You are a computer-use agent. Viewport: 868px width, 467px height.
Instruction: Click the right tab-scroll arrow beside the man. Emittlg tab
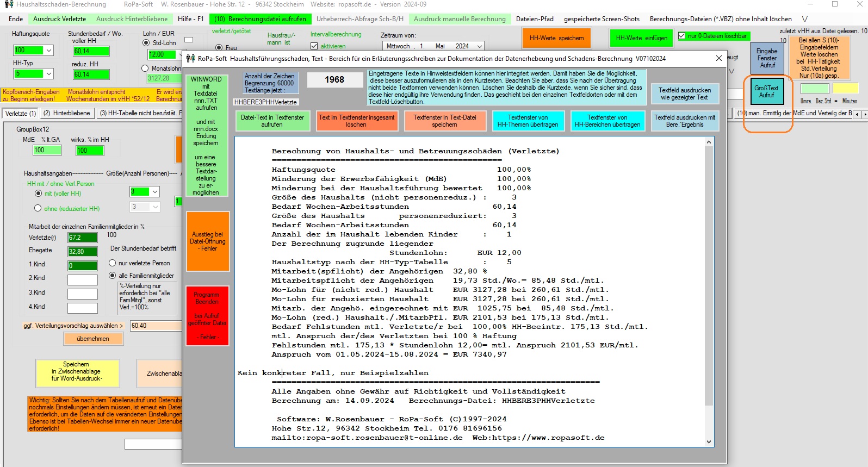(x=864, y=114)
